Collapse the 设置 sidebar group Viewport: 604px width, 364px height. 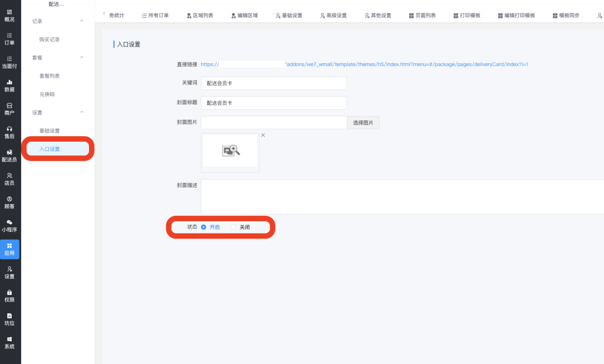81,112
